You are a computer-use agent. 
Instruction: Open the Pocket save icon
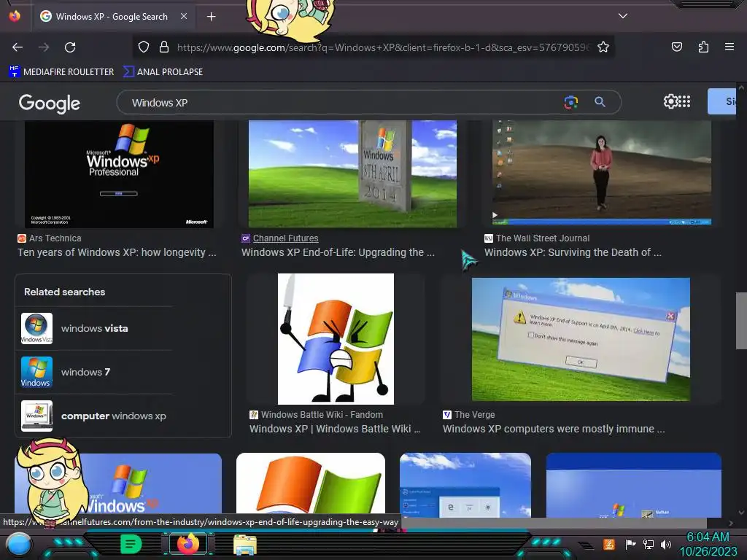click(676, 47)
